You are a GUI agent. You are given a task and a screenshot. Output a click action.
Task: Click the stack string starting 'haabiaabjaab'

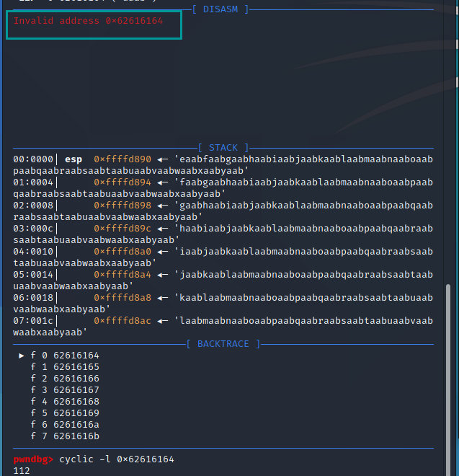[223, 234]
